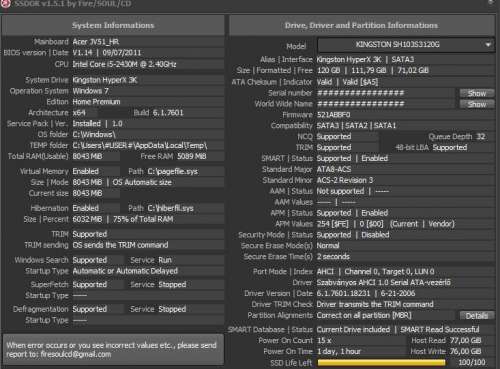This screenshot has height=369, width=500.
Task: Select System Drive Kingston HyperX 3K
Action: (105, 80)
